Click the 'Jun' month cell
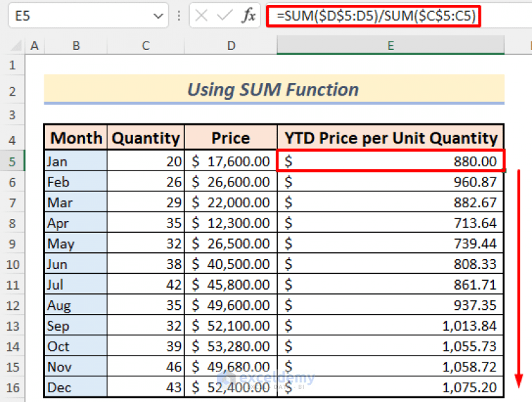Screen dimensions: 532x402 click(76, 264)
